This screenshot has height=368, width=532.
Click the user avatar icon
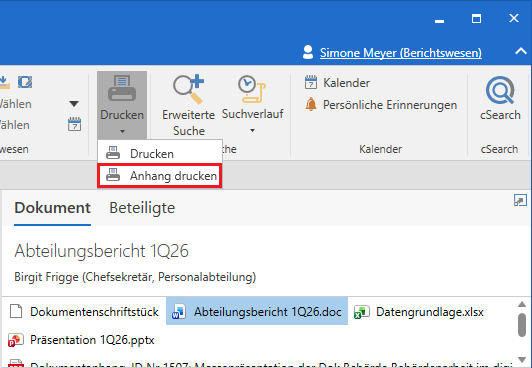tap(308, 52)
